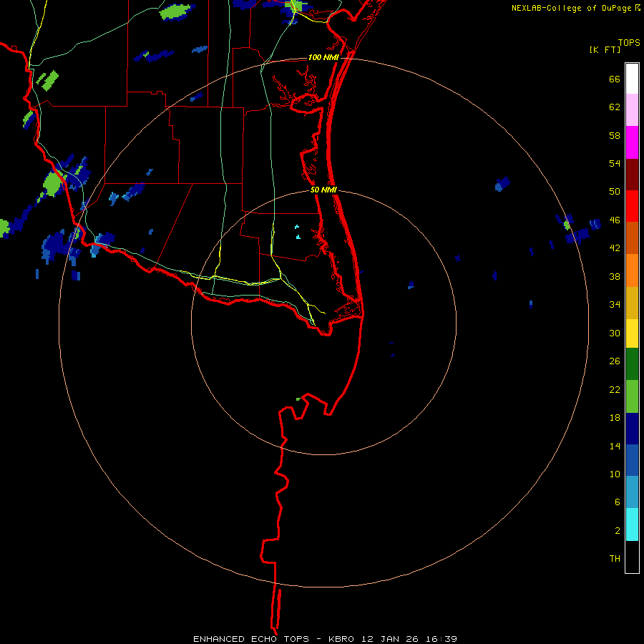Click the cyan legend swatch
Image resolution: width=644 pixels, height=644 pixels.
[x=632, y=525]
